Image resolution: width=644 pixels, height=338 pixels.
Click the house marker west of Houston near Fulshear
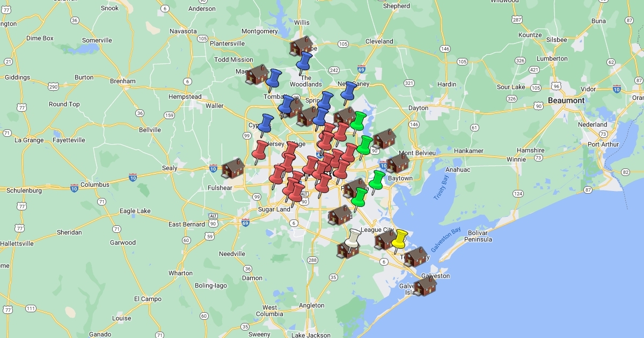(232, 168)
